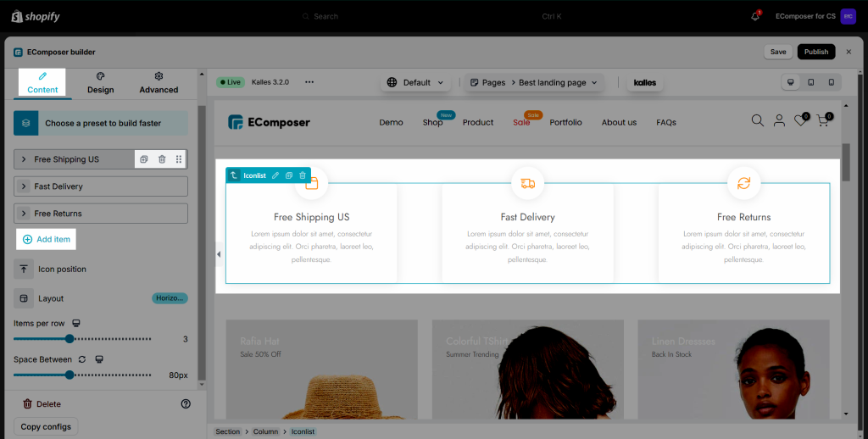Edit the Iconlist element with pencil icon
Viewport: 868px width, 439px height.
click(x=275, y=175)
